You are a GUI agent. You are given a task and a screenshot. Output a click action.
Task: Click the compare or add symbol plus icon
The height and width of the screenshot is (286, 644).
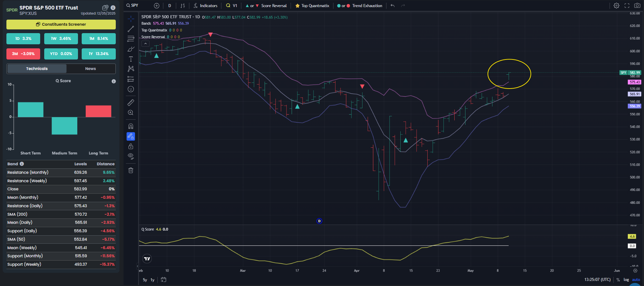click(x=157, y=5)
